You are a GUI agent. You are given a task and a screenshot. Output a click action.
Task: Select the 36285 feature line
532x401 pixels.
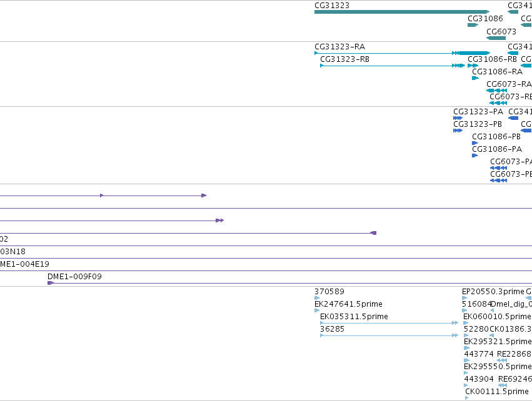(389, 335)
